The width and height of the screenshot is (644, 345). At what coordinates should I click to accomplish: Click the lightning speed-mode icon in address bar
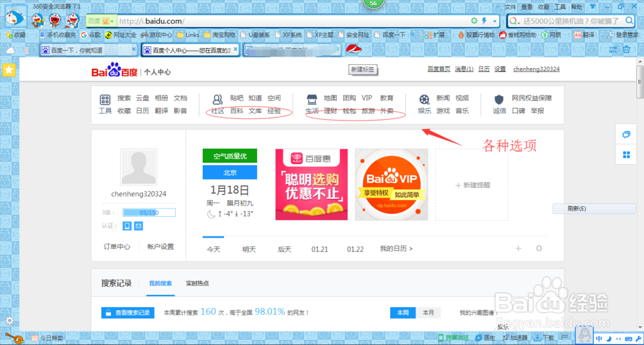[x=484, y=21]
